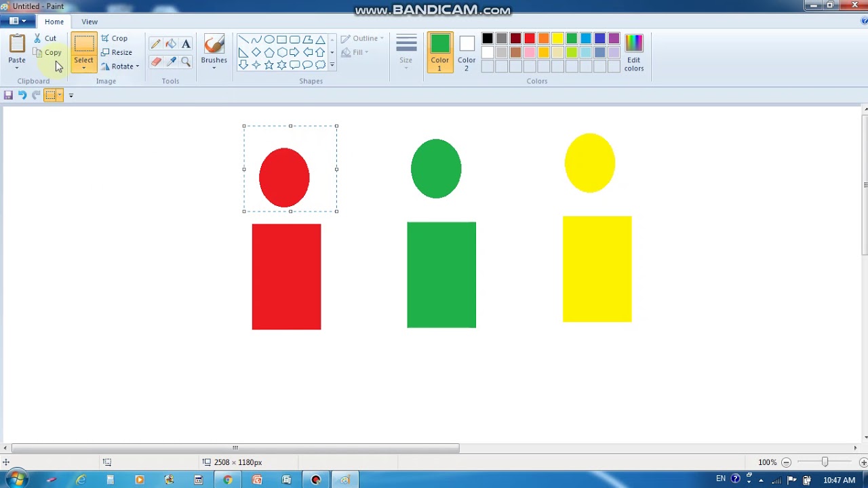Click the clock showing 10:47 AM
The height and width of the screenshot is (488, 868).
(839, 480)
